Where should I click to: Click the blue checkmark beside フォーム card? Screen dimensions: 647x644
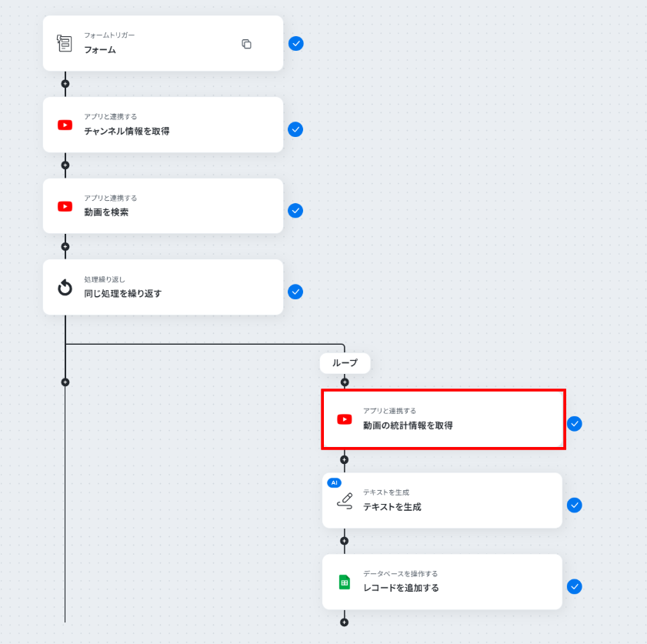coord(295,44)
